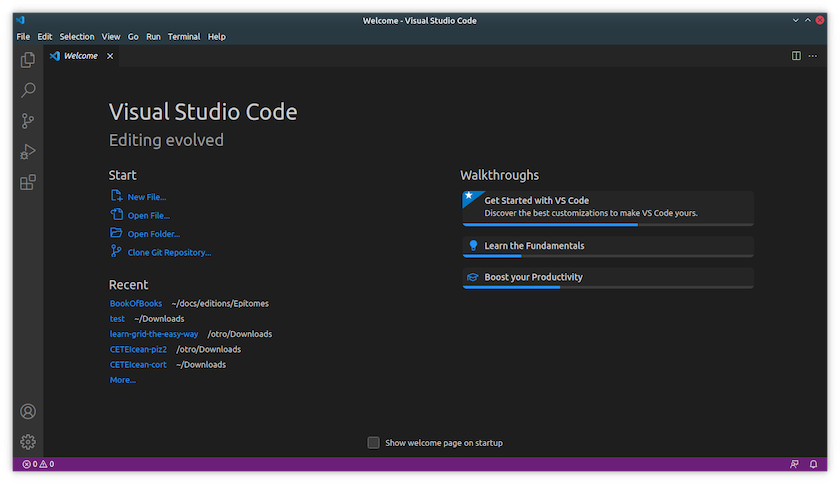Open the Selection menu
This screenshot has height=484, width=840.
coord(76,37)
